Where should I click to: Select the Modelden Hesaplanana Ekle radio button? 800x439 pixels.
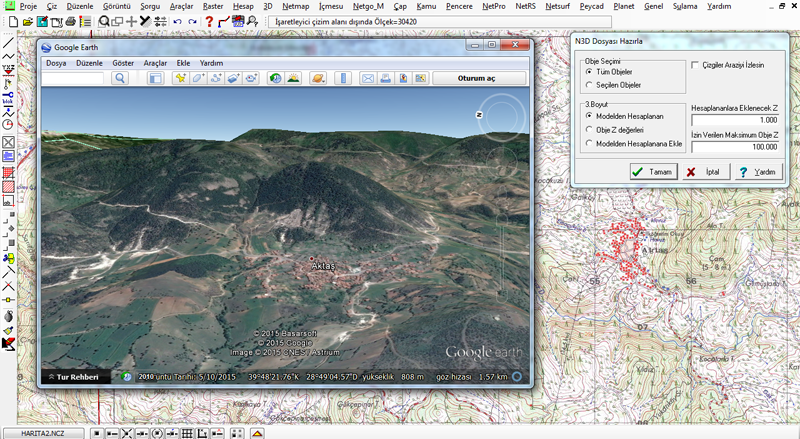click(x=589, y=143)
